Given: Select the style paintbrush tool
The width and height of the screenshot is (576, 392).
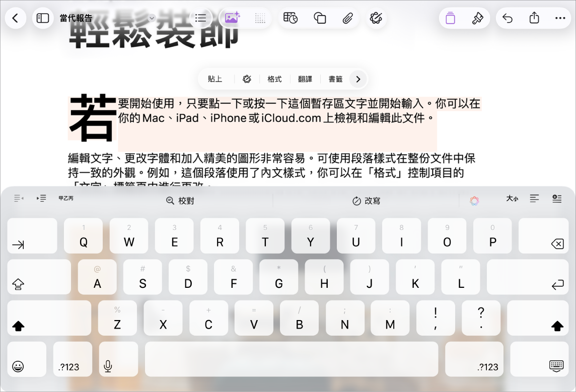Looking at the screenshot, I should [x=477, y=18].
